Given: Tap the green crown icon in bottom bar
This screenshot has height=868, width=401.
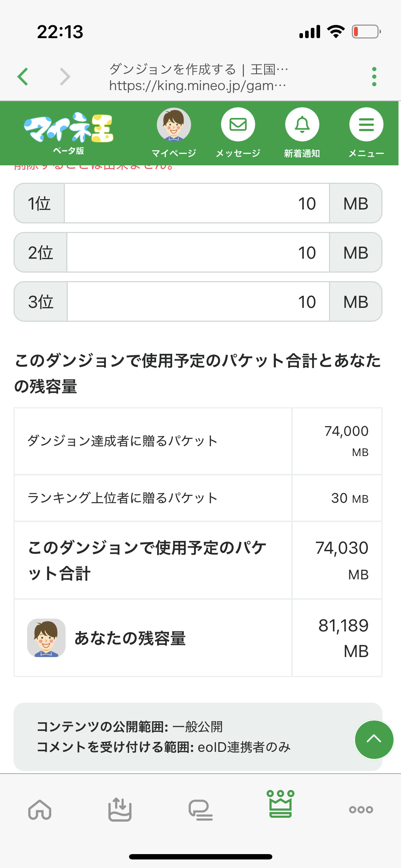Looking at the screenshot, I should point(281,804).
